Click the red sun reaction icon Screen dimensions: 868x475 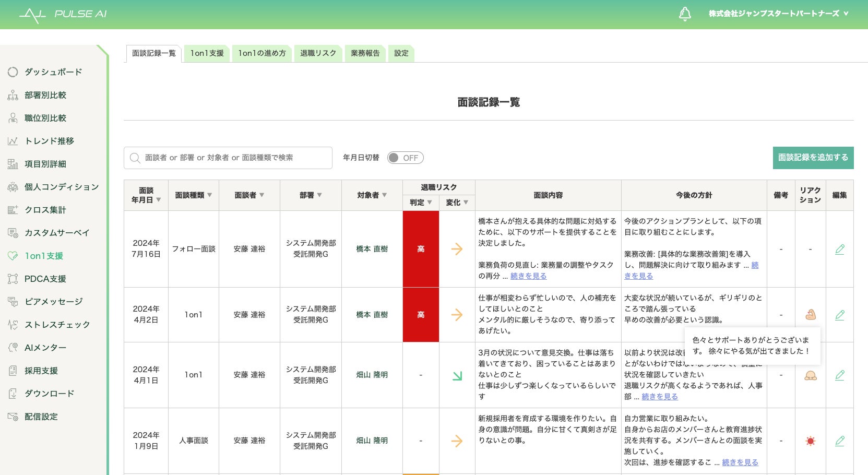[x=810, y=441]
